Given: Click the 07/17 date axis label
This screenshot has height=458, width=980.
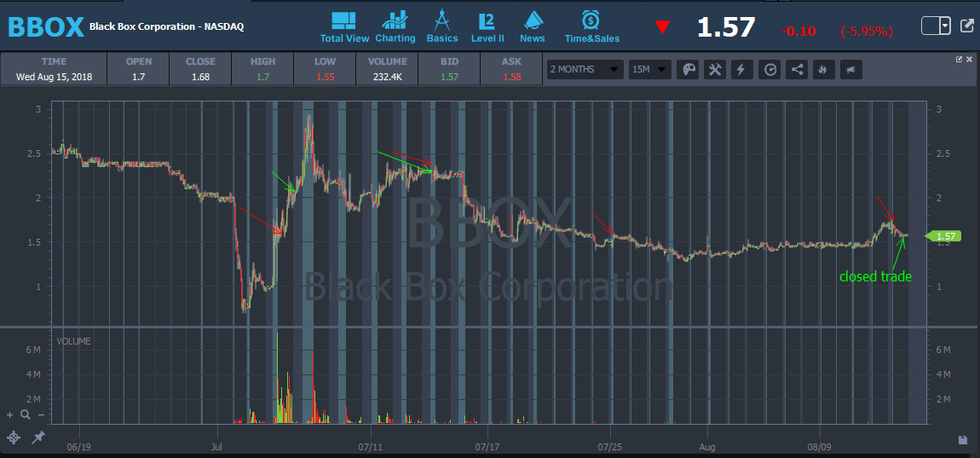Looking at the screenshot, I should pyautogui.click(x=487, y=448).
